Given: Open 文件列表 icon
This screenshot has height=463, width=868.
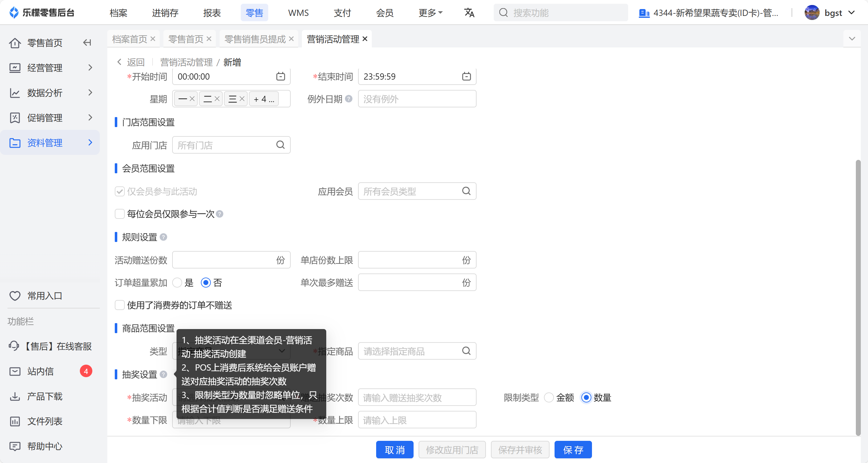Looking at the screenshot, I should [15, 421].
